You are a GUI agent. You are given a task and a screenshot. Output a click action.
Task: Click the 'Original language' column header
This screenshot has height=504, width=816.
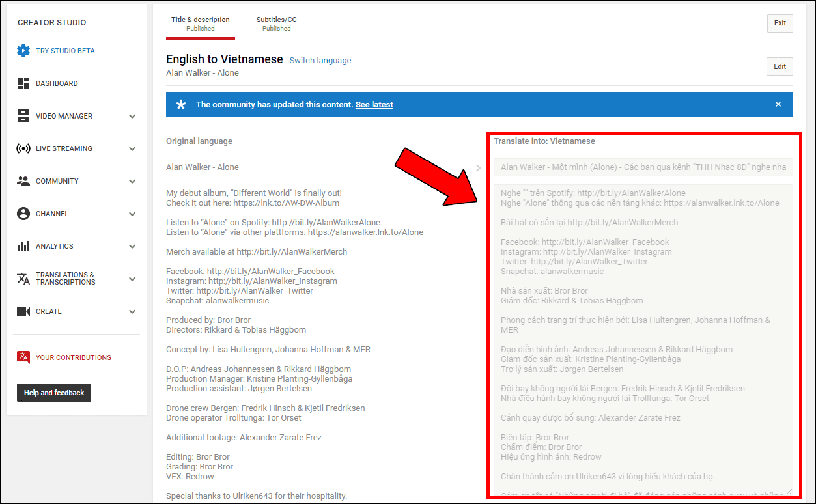[x=199, y=141]
